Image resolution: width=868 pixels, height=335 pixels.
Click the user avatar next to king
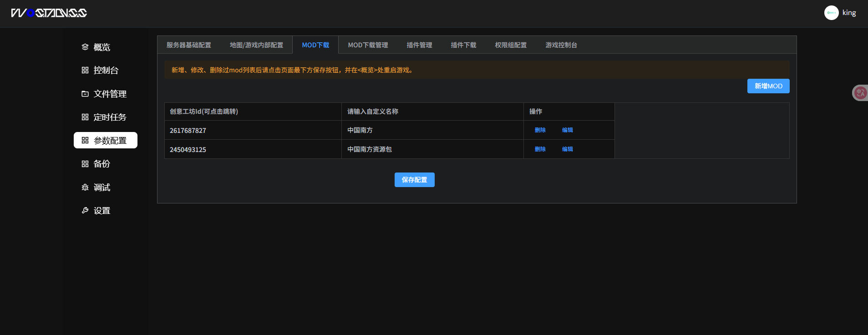coord(832,13)
